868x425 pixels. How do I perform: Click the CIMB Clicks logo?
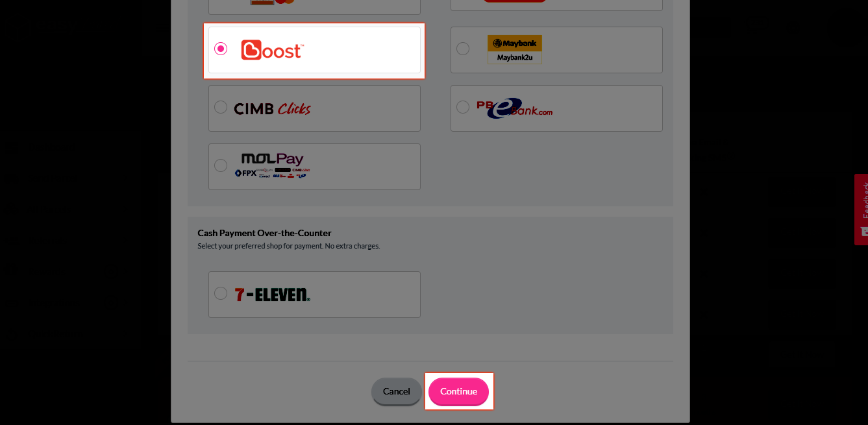[273, 108]
